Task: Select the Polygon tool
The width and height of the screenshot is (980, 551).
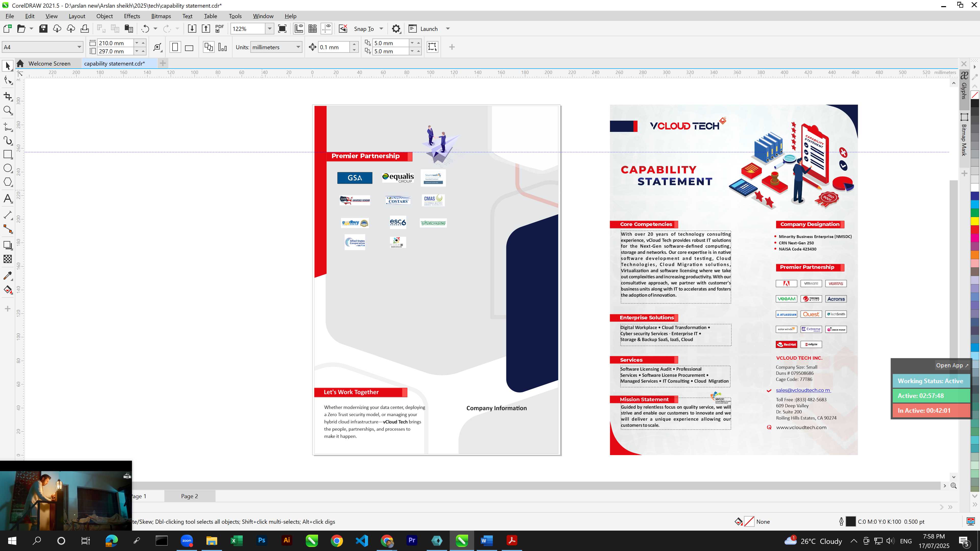Action: click(8, 182)
